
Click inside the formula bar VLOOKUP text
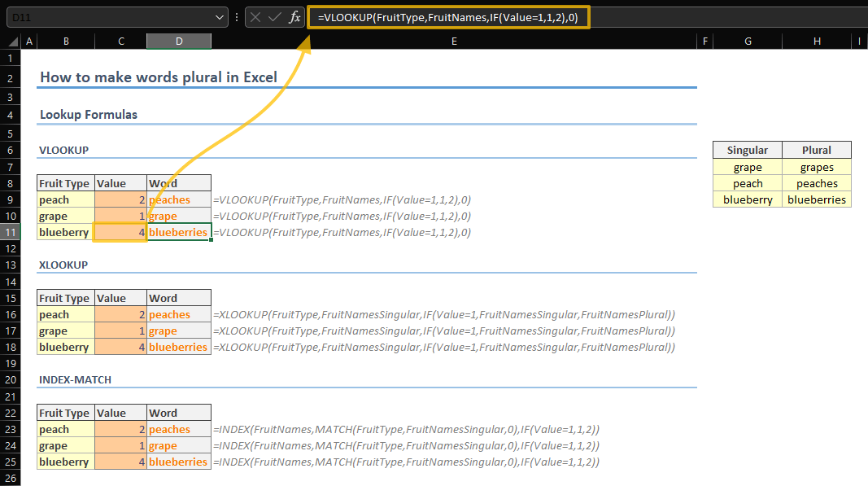pos(447,17)
